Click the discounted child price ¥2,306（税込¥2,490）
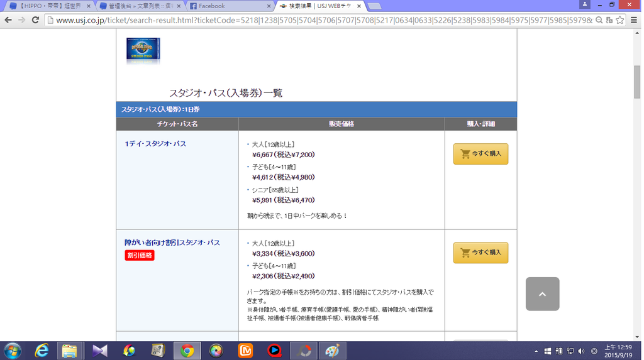Image resolution: width=644 pixels, height=360 pixels. (284, 276)
